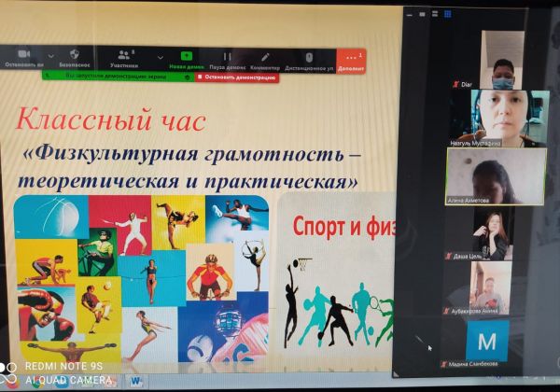Expand the arrow next to the video button
The width and height of the screenshot is (560, 392).
coord(49,56)
